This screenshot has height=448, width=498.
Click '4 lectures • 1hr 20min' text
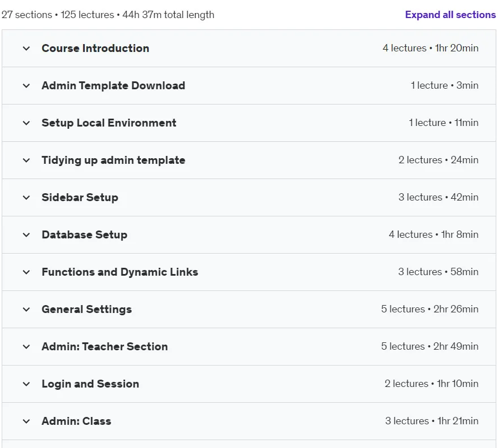(x=430, y=48)
